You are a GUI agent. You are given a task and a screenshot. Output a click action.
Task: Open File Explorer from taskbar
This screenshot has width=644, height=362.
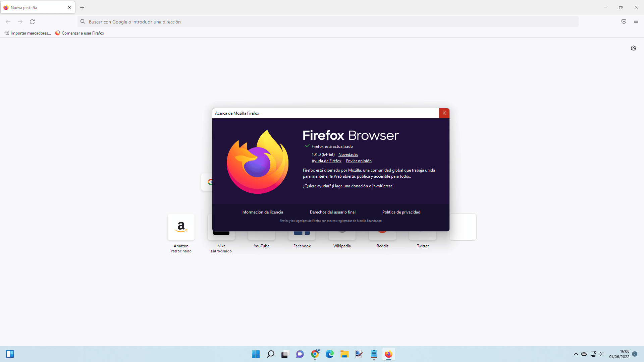[x=344, y=354]
